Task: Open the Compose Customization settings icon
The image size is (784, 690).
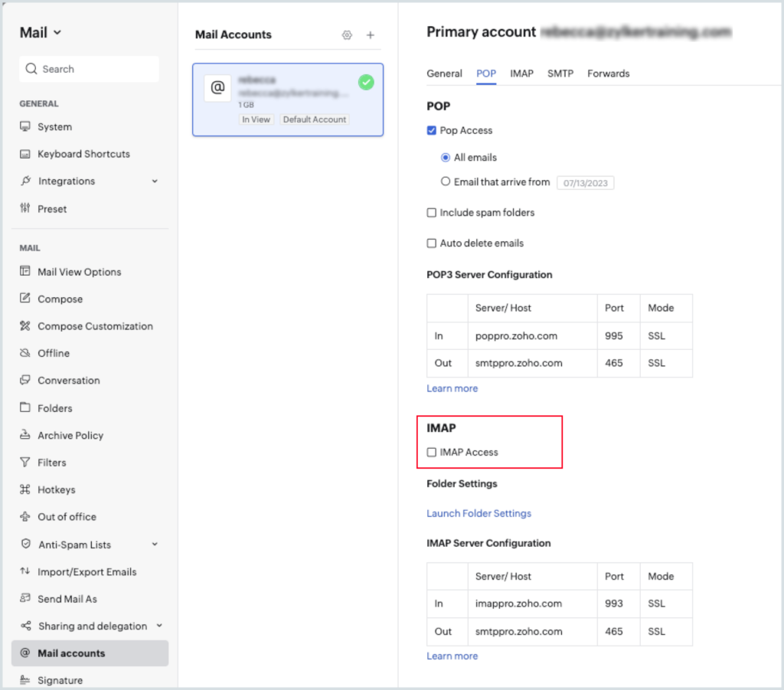Action: pos(25,325)
